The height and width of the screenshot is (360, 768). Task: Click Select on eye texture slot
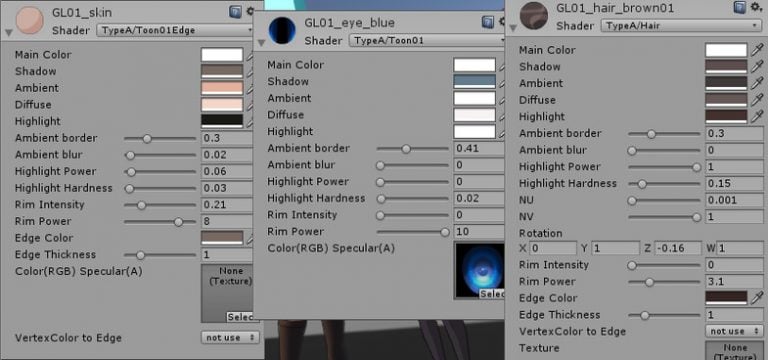pyautogui.click(x=492, y=294)
